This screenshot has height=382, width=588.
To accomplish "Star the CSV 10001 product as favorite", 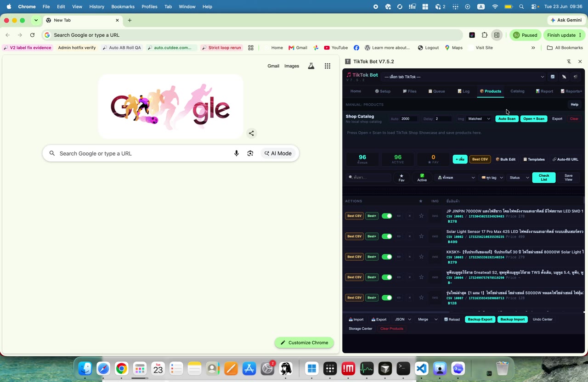I will pos(421,216).
